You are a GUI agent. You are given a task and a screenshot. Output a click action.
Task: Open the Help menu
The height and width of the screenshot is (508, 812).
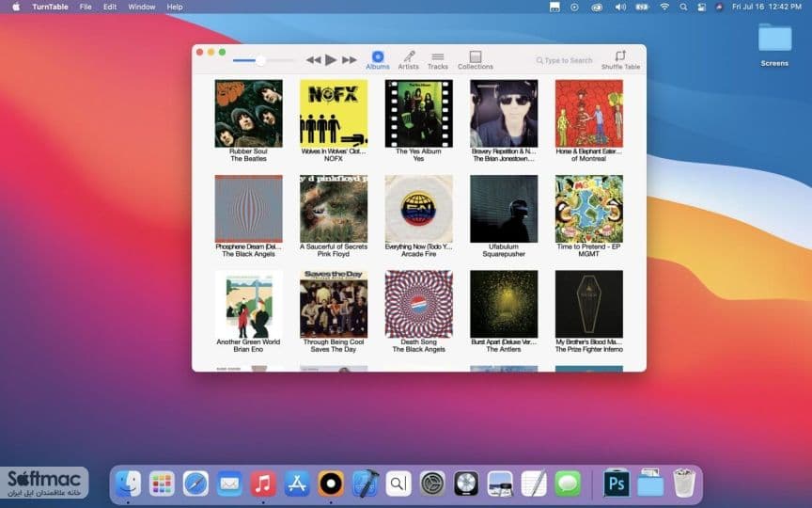(x=175, y=7)
